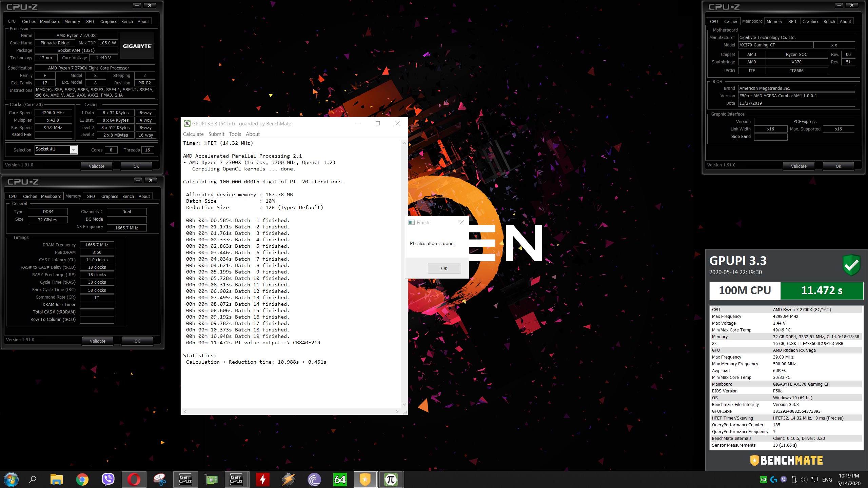Viewport: 868px width, 488px height.
Task: Click GPUPI vertical scrollbar up arrow
Action: pyautogui.click(x=404, y=143)
